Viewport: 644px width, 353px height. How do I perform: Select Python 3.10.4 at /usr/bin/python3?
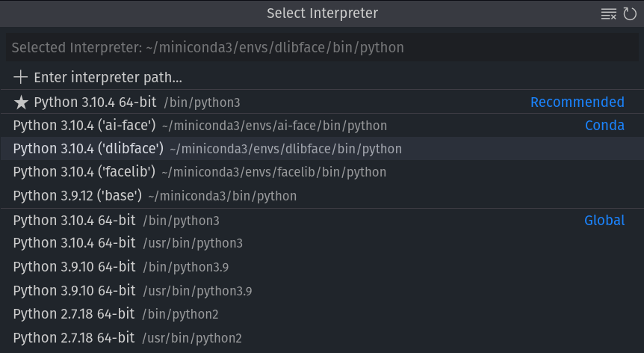[x=128, y=243]
